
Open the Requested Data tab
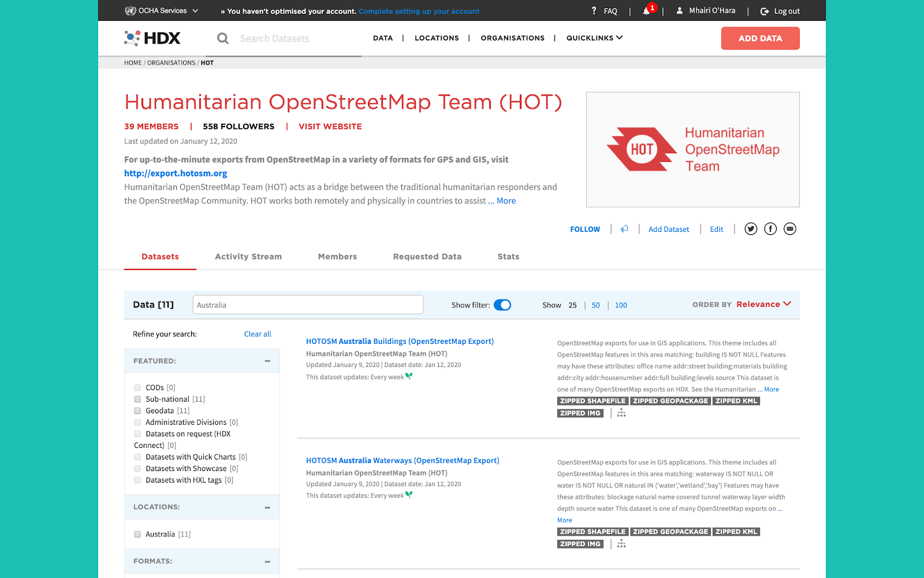[427, 256]
